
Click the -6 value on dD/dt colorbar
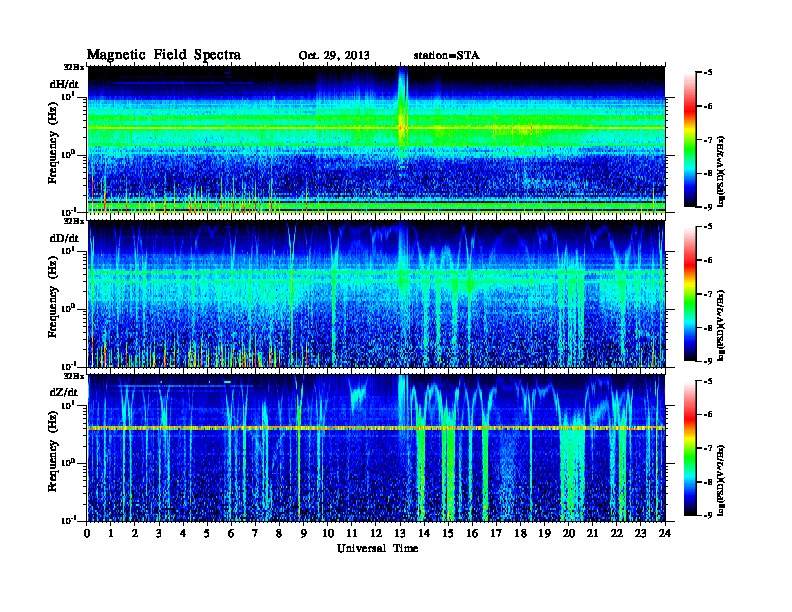click(x=708, y=260)
